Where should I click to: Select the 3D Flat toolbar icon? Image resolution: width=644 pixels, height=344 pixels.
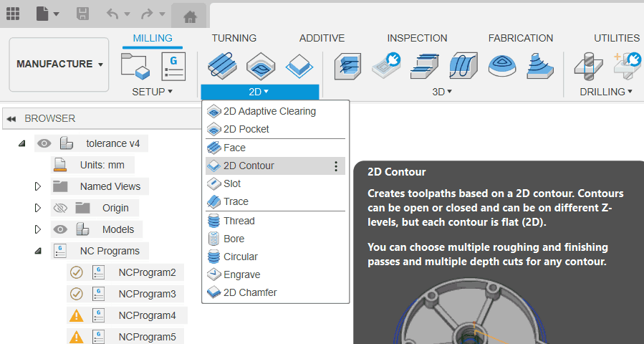coord(424,66)
